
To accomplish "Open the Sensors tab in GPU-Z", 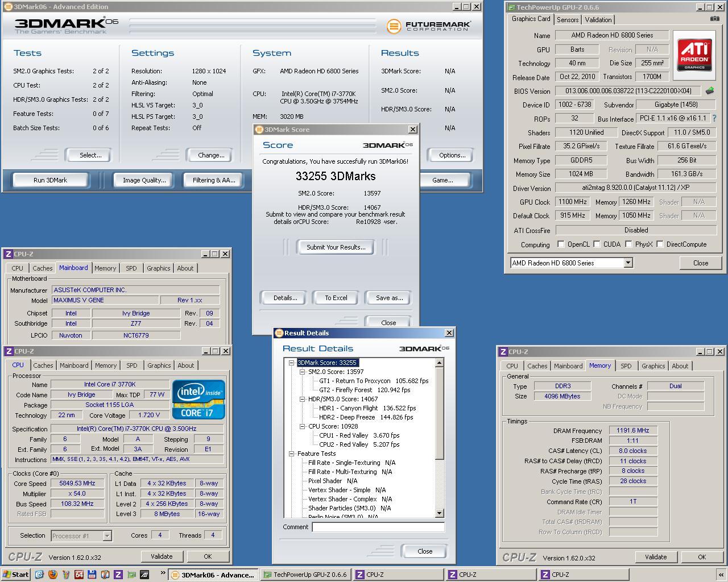I will pos(568,19).
